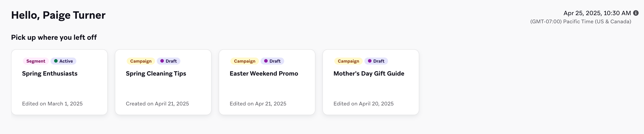This screenshot has width=644, height=134.
Task: Open the Spring Enthusiasts segment
Action: (50, 73)
